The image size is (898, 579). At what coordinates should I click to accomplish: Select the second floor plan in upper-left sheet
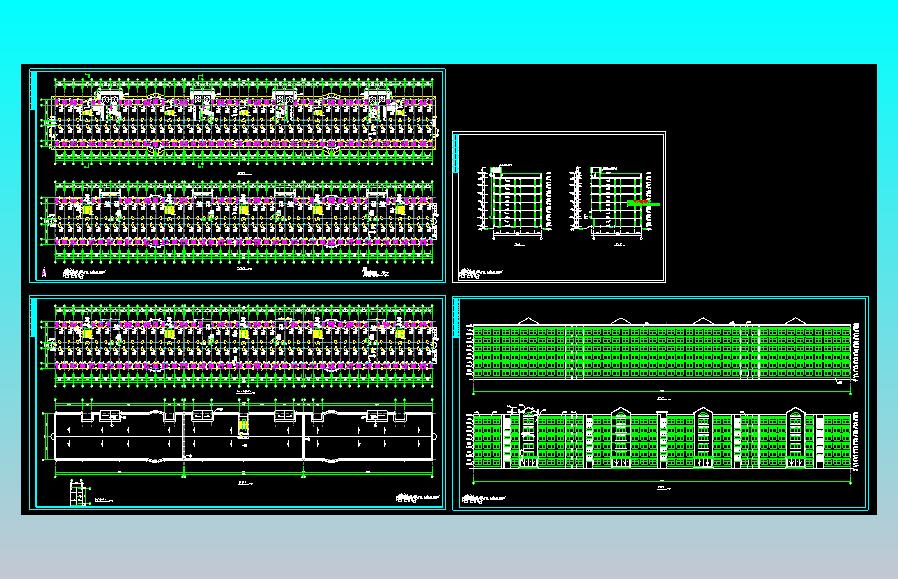239,222
